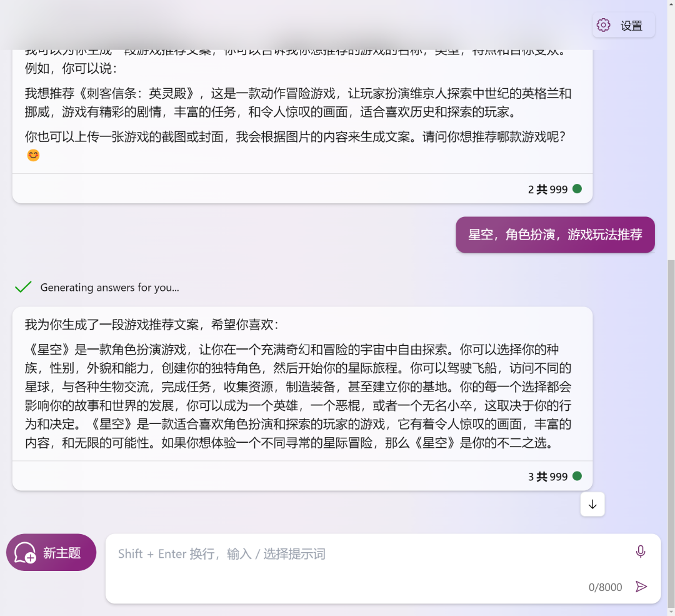Click the counter text '2 共 999'
675x616 pixels.
click(x=547, y=189)
